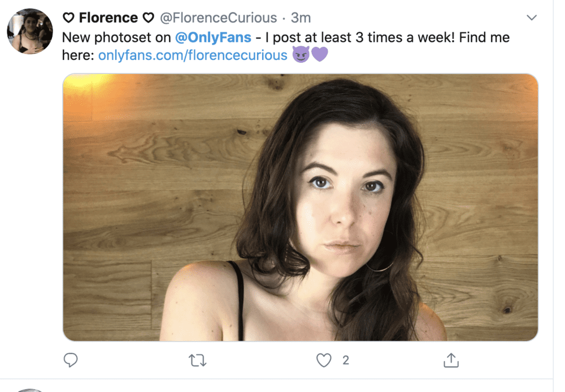Screen dimensions: 565x392
Task: Click the purple devil emoji
Action: pyautogui.click(x=301, y=54)
